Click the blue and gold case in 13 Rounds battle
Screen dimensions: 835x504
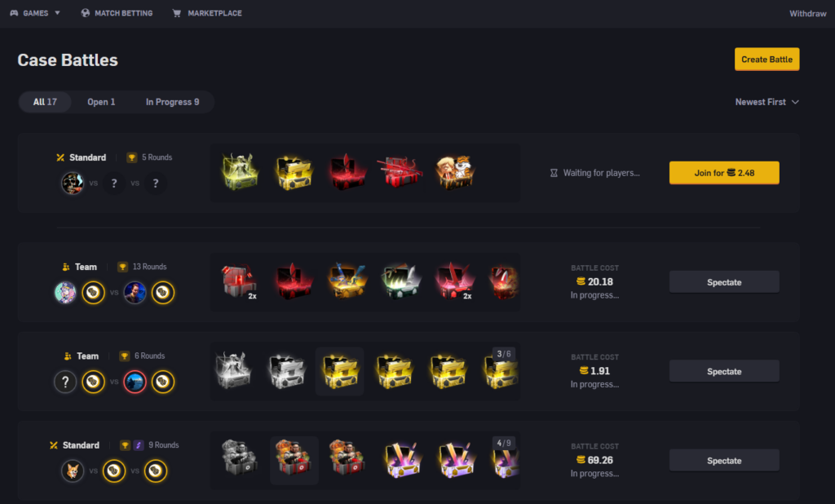347,281
